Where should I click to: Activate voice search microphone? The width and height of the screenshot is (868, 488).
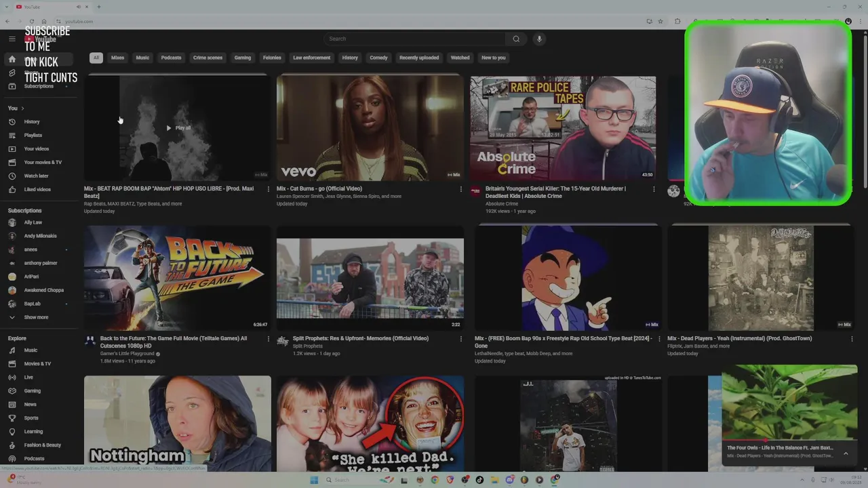coord(539,39)
